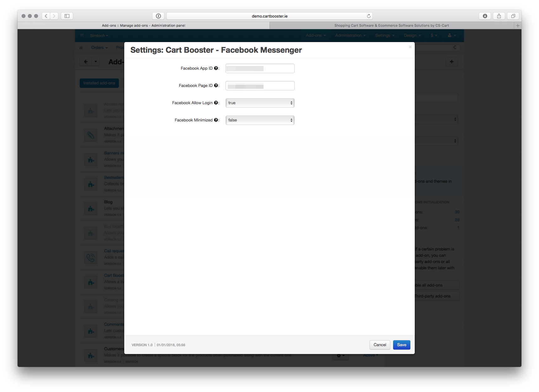Go forward with Safari's forward arrow

click(x=54, y=16)
